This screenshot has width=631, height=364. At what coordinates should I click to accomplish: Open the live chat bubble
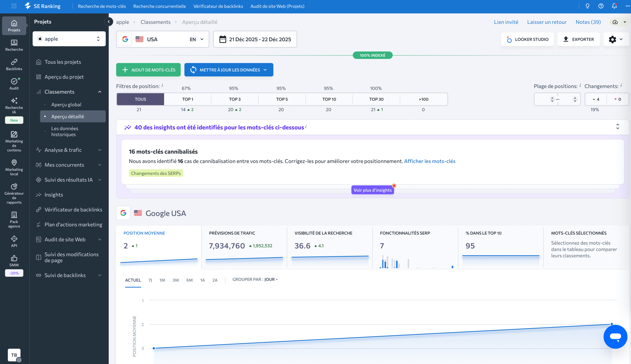point(615,336)
